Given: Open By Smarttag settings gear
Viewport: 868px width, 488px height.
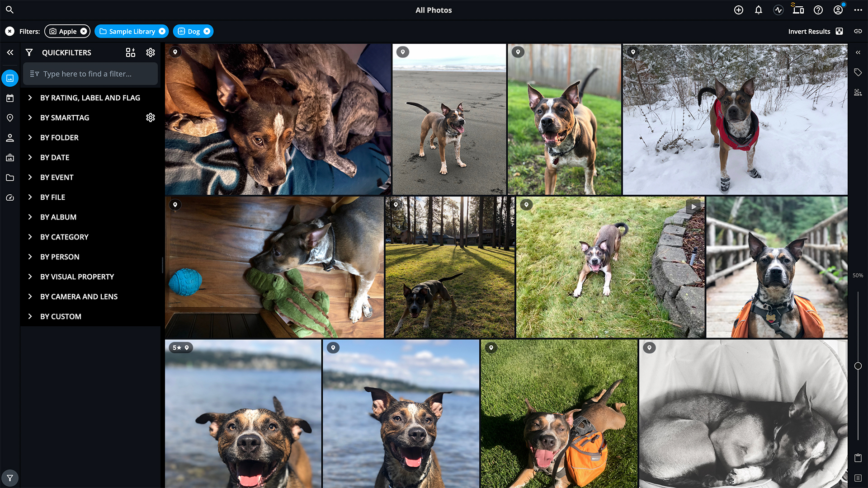Looking at the screenshot, I should (151, 117).
